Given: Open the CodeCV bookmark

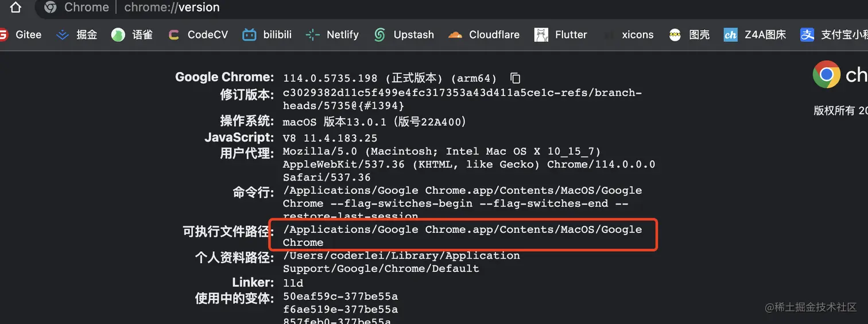Looking at the screenshot, I should (x=198, y=35).
